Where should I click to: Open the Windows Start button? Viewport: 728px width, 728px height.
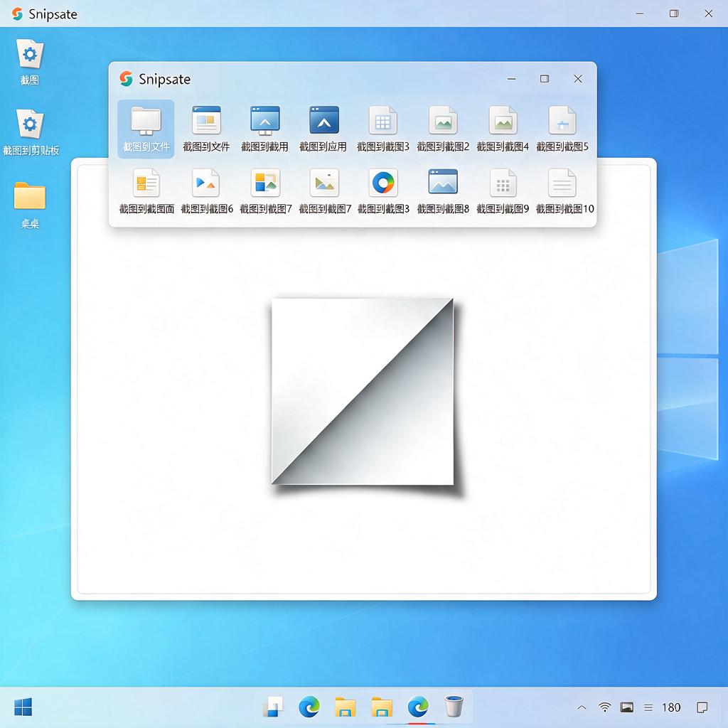coord(23,707)
